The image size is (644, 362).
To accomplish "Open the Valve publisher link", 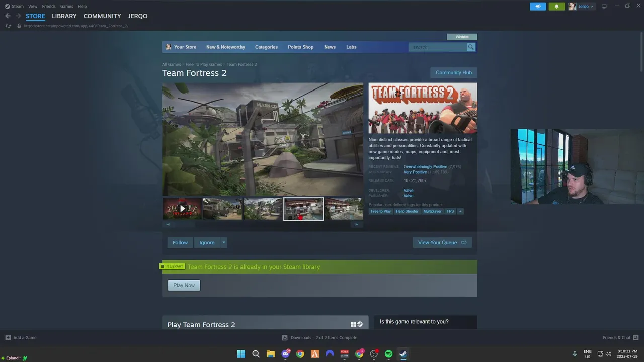I will pos(408,196).
